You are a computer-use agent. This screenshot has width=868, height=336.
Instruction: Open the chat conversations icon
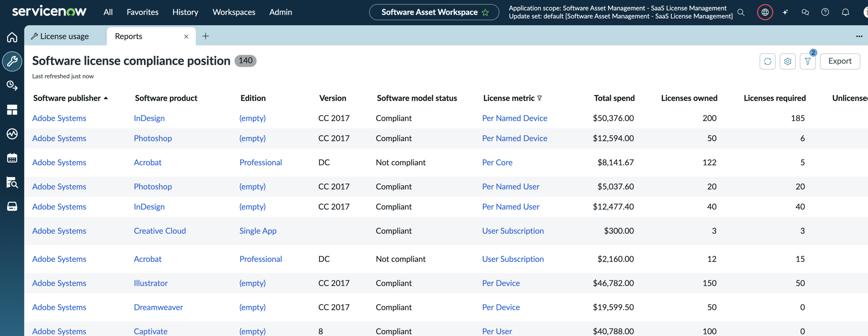tap(805, 12)
